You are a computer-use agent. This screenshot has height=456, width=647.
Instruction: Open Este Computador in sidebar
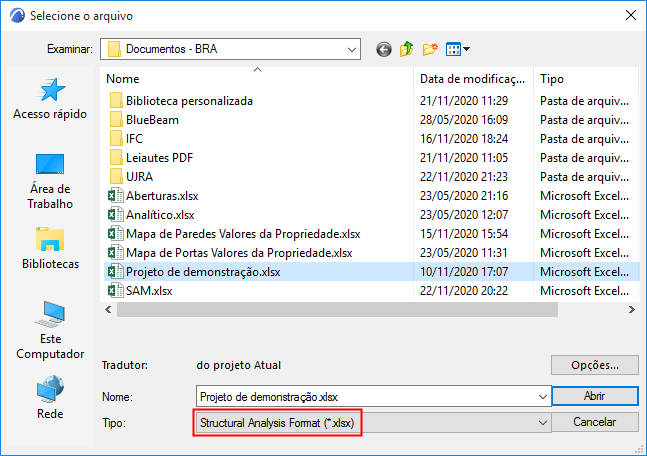pos(50,330)
